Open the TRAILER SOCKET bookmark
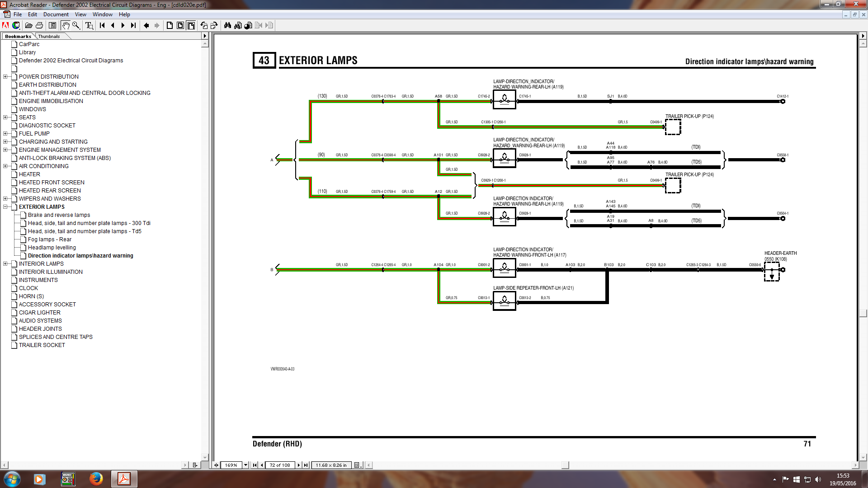The width and height of the screenshot is (868, 488). (x=42, y=345)
